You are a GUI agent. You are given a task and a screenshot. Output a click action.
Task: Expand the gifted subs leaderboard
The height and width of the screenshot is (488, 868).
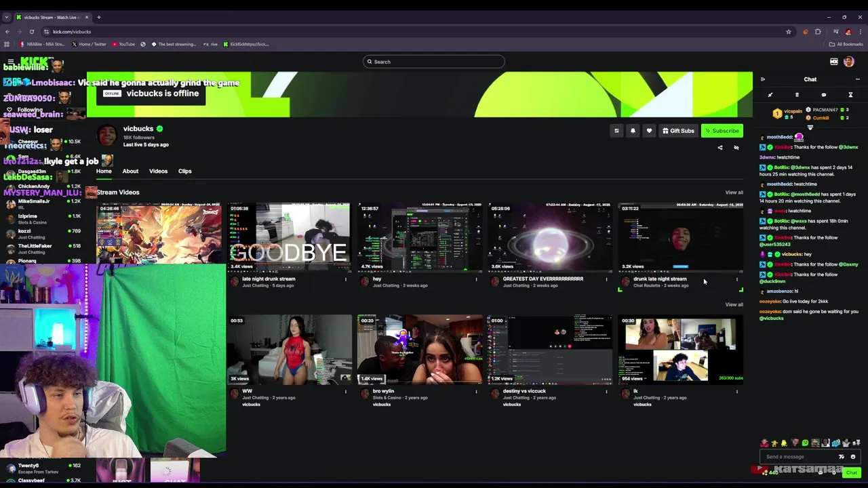810,127
